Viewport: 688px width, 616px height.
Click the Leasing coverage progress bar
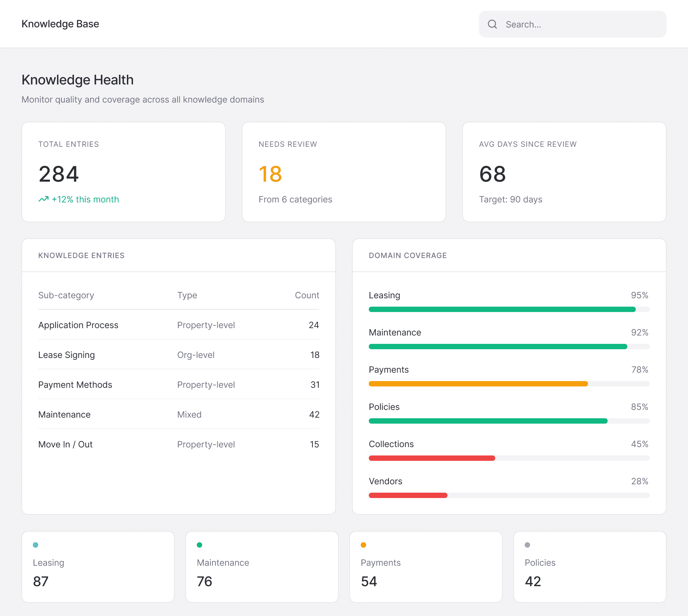pyautogui.click(x=509, y=309)
